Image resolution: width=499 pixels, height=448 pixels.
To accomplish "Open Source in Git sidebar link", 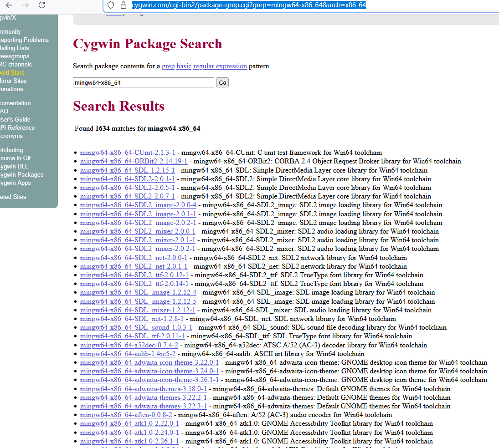I will click(15, 158).
